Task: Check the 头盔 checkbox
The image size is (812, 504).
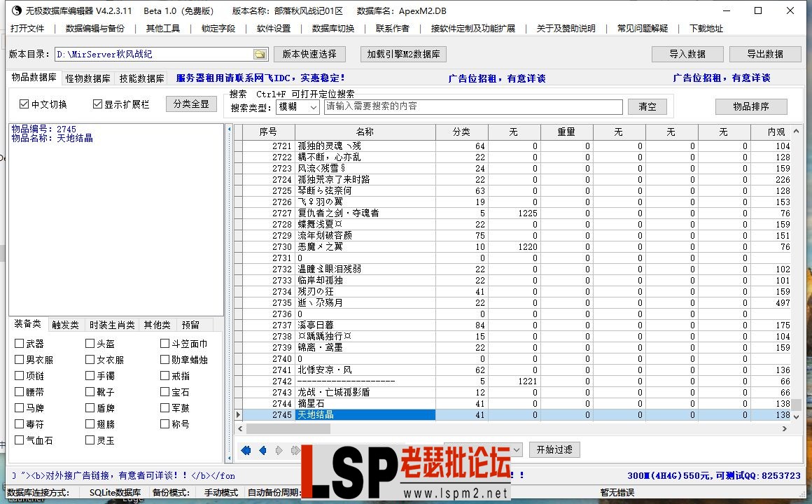Action: point(90,344)
